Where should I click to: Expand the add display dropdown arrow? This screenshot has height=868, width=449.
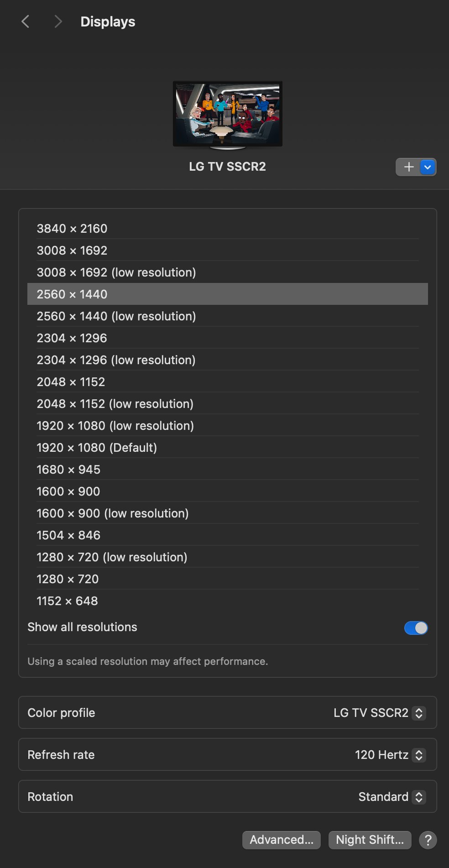pos(428,167)
